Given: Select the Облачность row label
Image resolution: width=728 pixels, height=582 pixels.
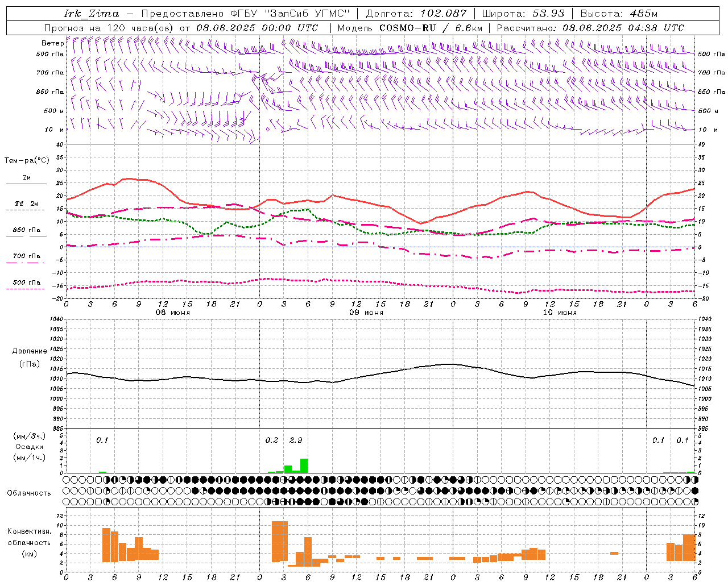Looking at the screenshot, I should (x=29, y=493).
